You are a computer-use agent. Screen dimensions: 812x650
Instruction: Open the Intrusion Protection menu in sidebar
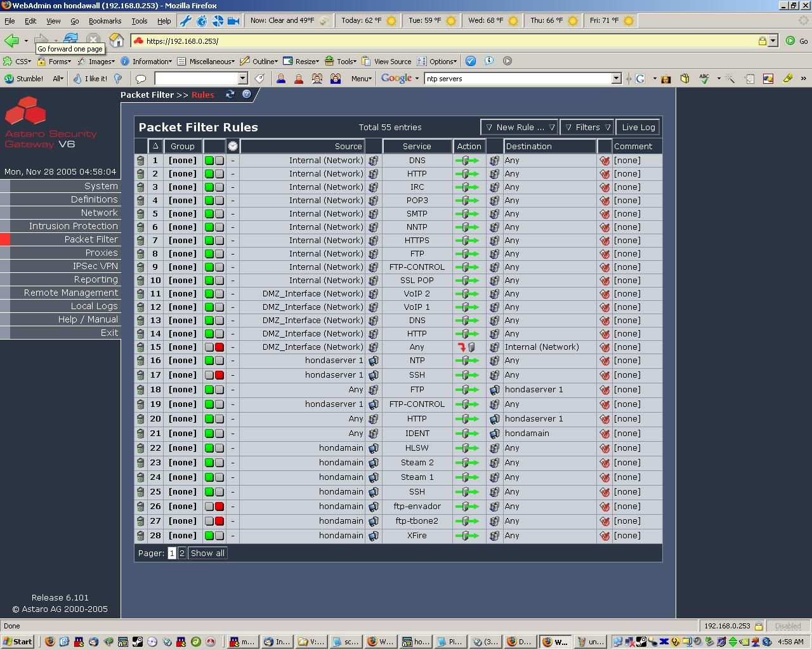[73, 226]
